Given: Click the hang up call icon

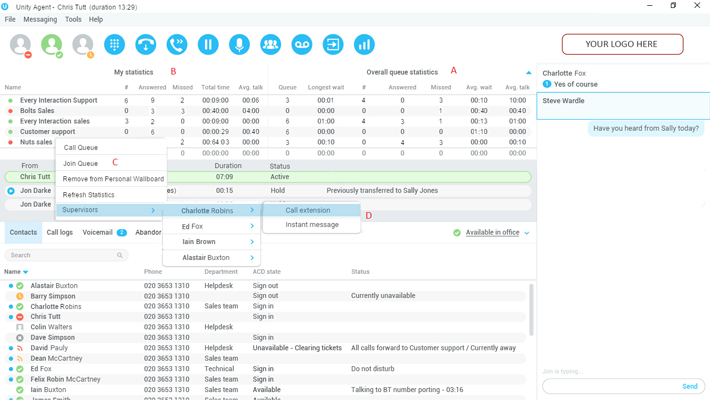Looking at the screenshot, I should (x=146, y=45).
